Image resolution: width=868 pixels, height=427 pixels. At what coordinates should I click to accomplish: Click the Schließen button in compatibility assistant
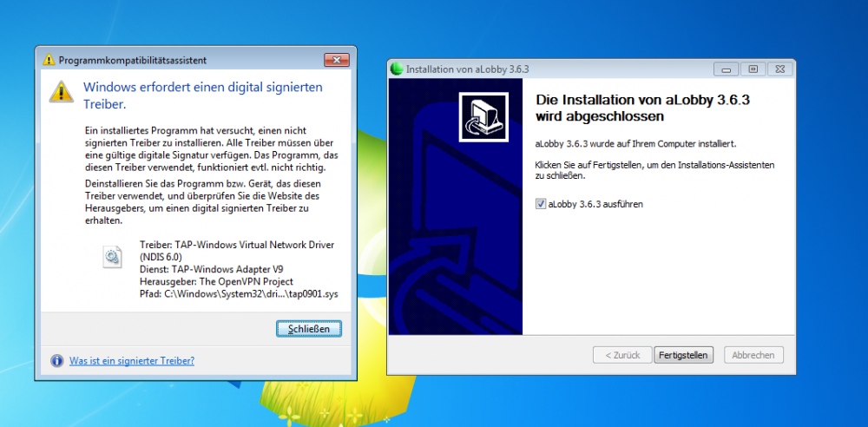(309, 328)
